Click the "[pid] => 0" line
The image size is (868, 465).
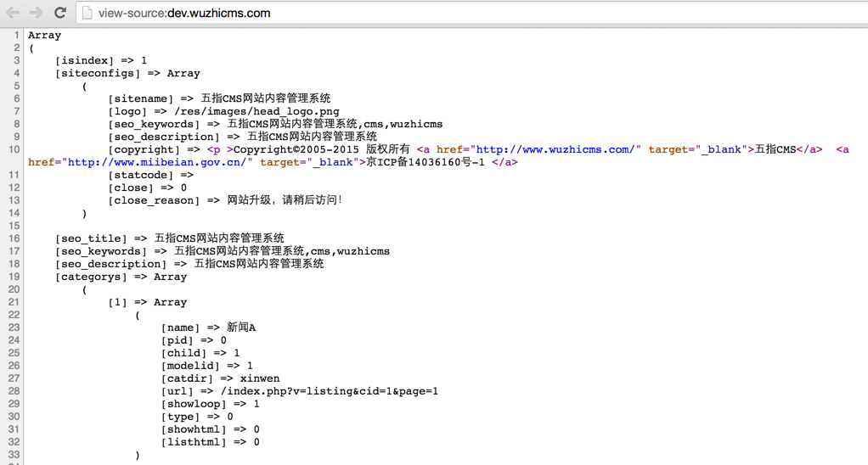(x=194, y=340)
